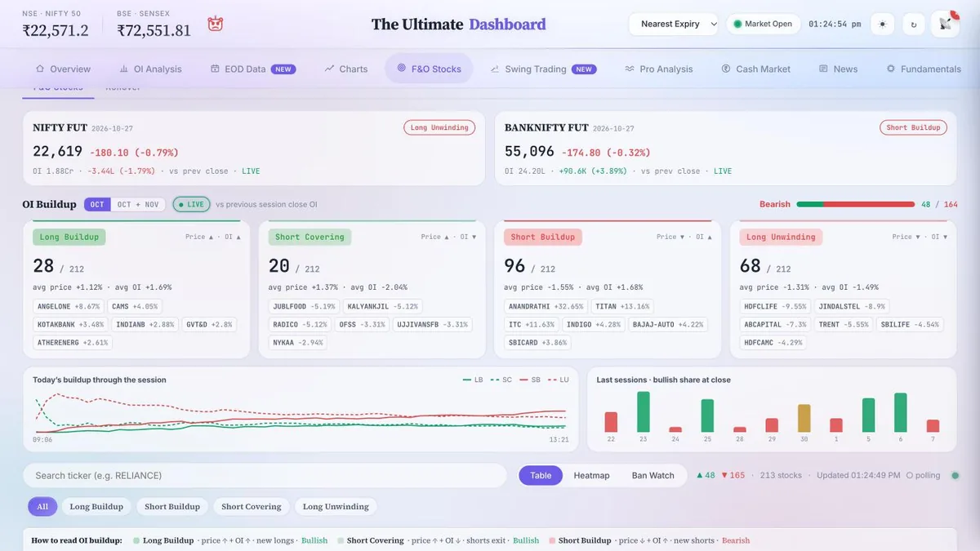This screenshot has height=551, width=980.
Task: Click the TITAN +13.16% chip
Action: pos(623,306)
